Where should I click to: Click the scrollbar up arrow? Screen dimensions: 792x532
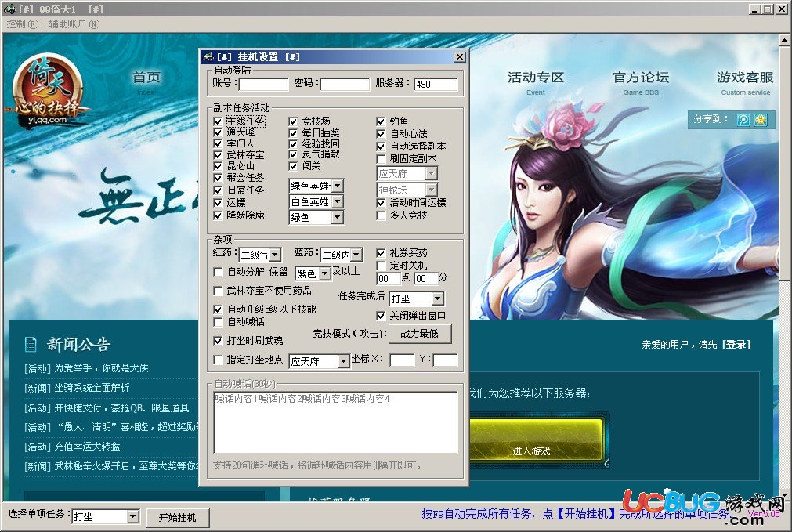(784, 40)
